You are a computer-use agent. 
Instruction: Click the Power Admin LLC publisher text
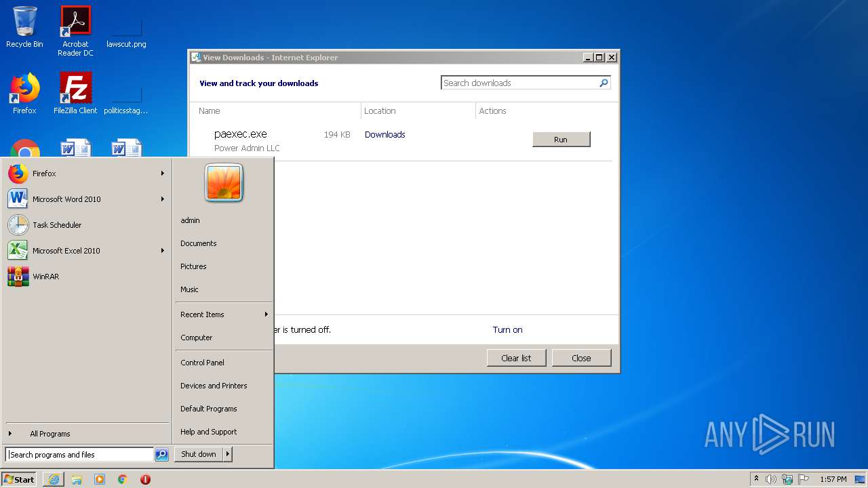[x=247, y=148]
